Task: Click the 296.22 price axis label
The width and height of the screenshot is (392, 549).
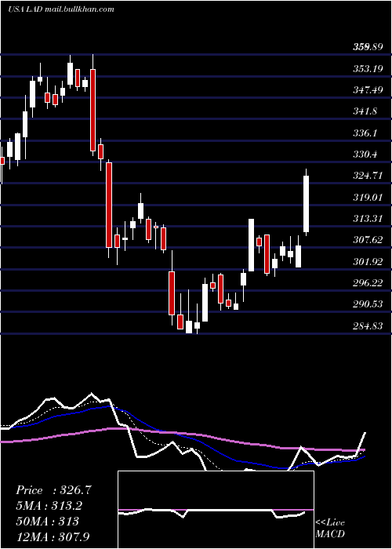Action: (x=367, y=283)
